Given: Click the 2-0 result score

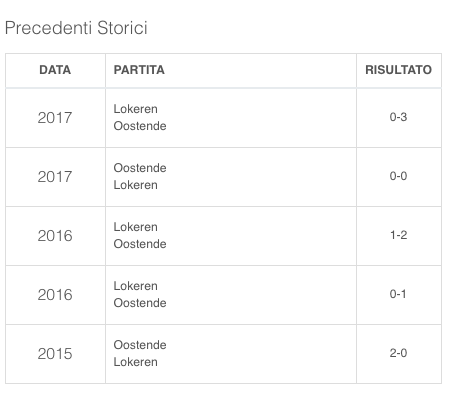Looking at the screenshot, I should (x=398, y=353).
